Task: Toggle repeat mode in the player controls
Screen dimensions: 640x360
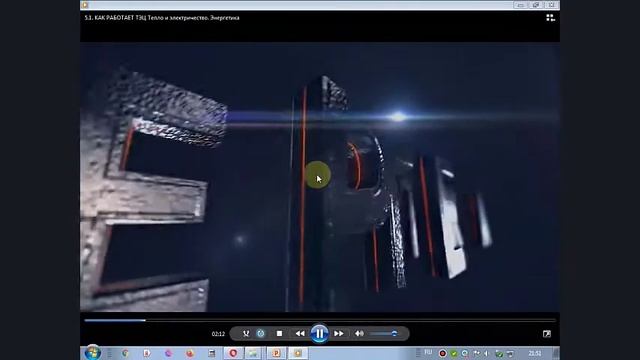Action: point(261,333)
